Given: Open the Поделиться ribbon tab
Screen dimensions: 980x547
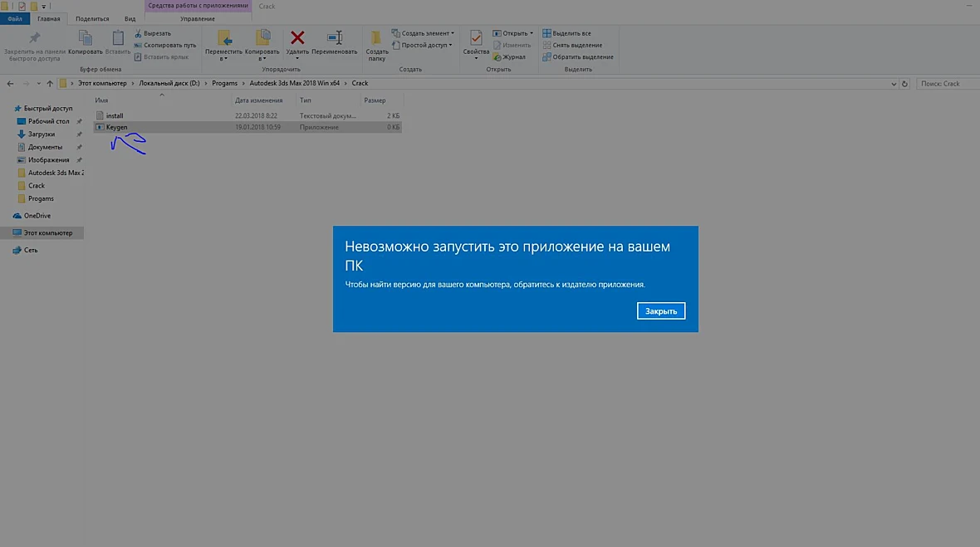Looking at the screenshot, I should [x=92, y=19].
